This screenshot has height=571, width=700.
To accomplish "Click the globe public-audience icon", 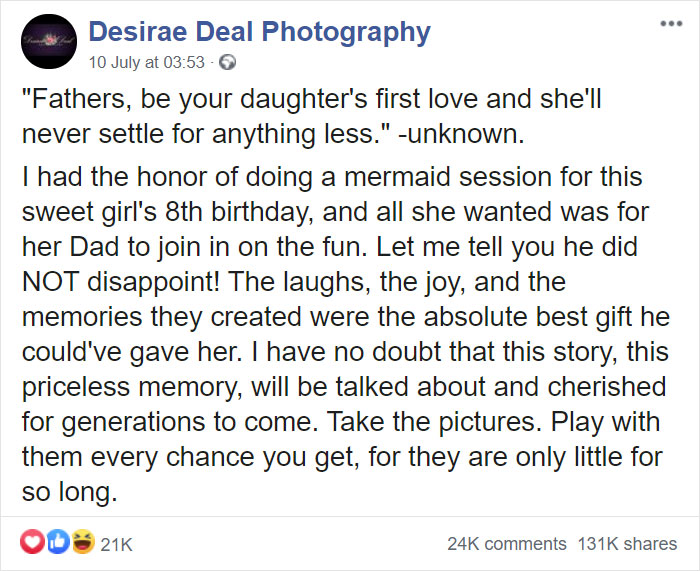I will (x=228, y=62).
